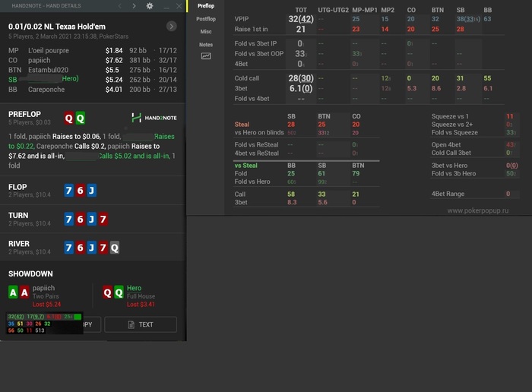The image size is (532, 392).
Task: Click the SHOWDOWN section heading
Action: coord(30,273)
